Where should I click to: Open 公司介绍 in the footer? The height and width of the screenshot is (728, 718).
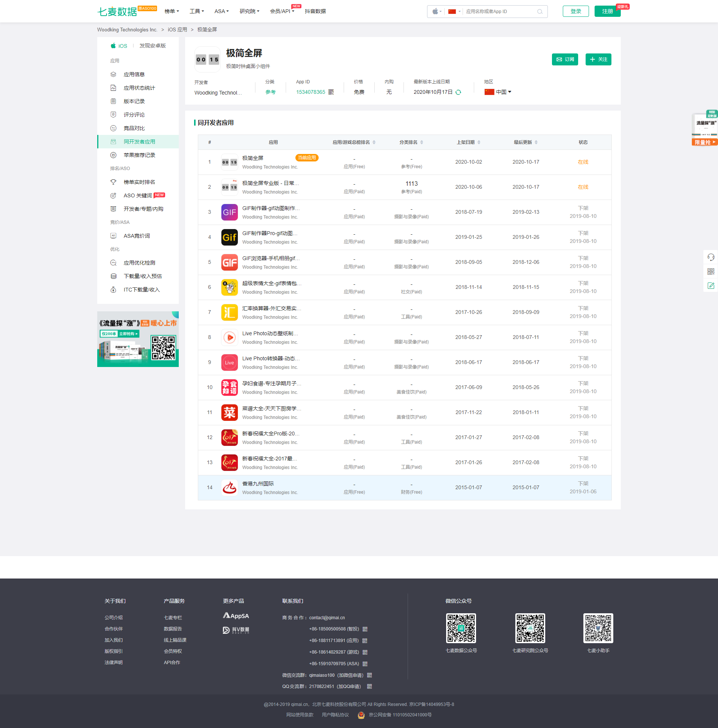point(114,618)
